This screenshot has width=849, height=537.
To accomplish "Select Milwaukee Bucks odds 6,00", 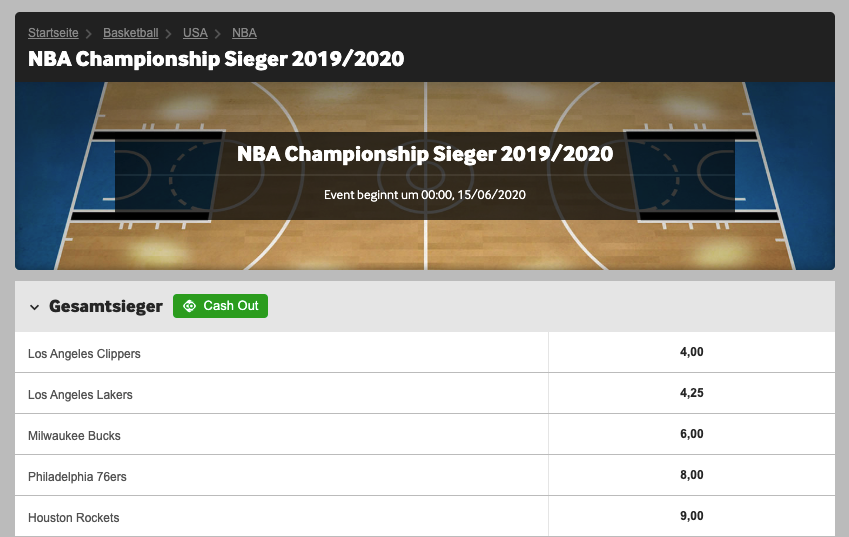I will click(691, 434).
